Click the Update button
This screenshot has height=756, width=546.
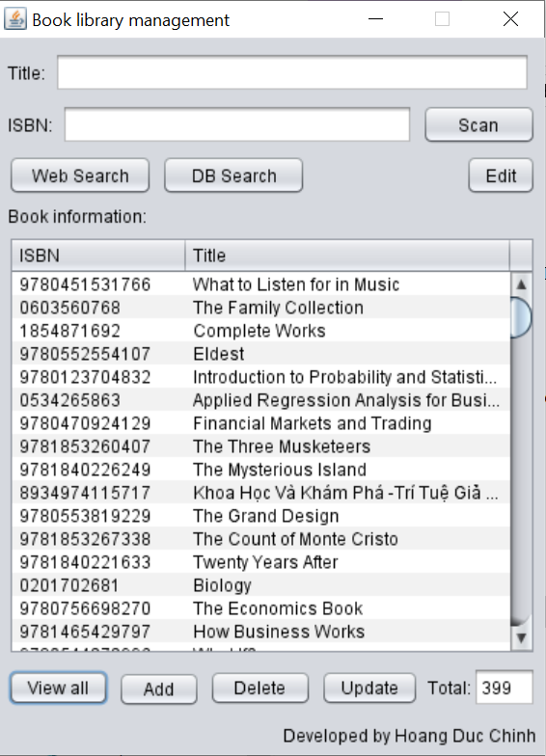(369, 688)
